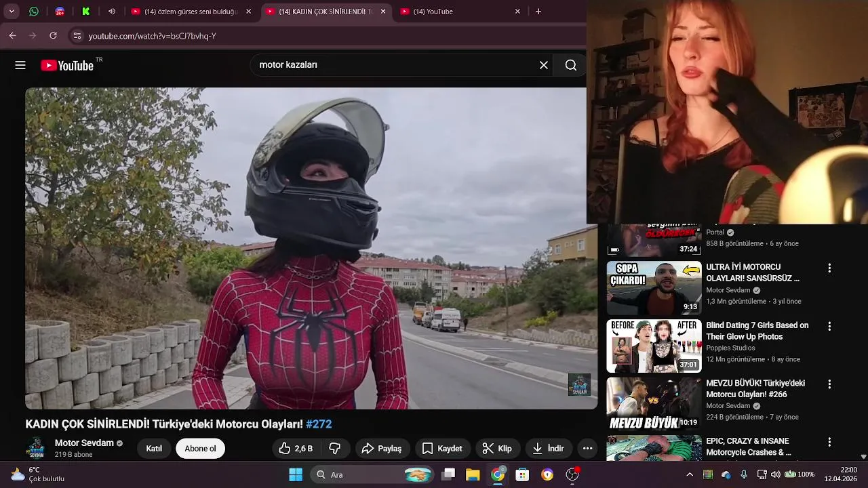Expand Chrome tab search dropdown arrow

[x=12, y=12]
